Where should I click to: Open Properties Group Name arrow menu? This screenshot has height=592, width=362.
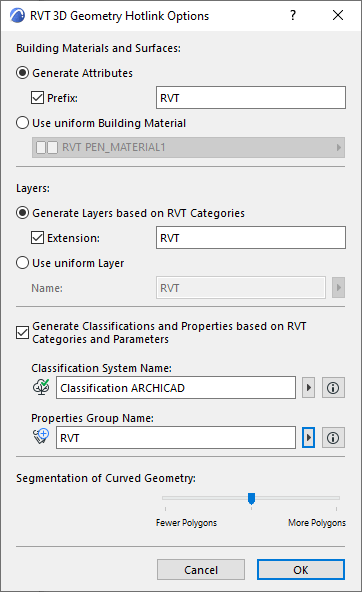pyautogui.click(x=308, y=438)
